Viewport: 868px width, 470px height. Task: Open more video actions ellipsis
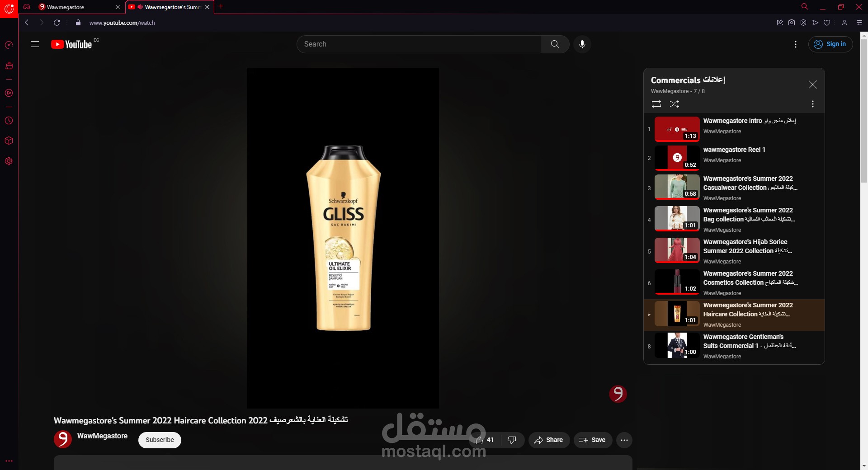coord(624,440)
